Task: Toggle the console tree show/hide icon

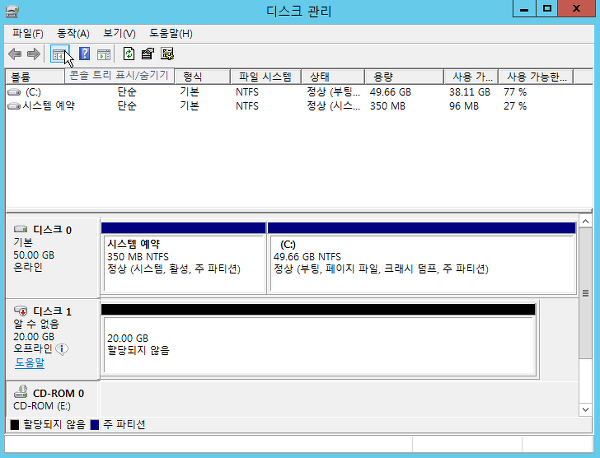Action: [x=59, y=54]
